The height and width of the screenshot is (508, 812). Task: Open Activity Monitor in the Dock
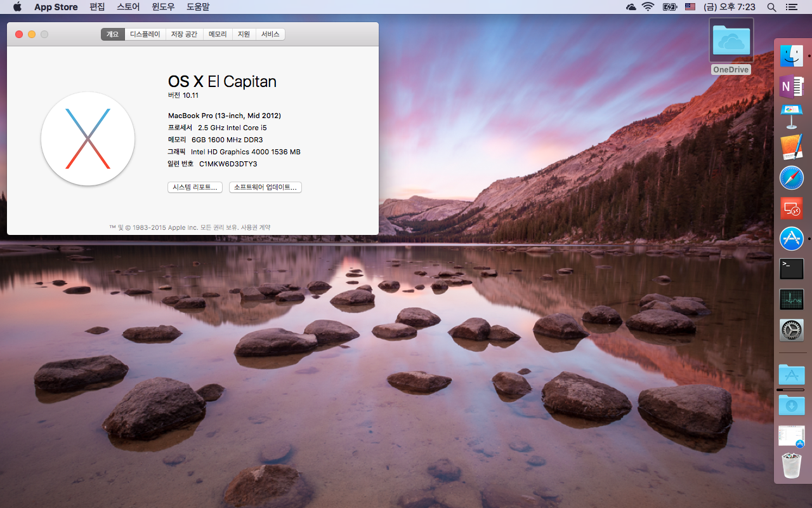click(x=792, y=300)
